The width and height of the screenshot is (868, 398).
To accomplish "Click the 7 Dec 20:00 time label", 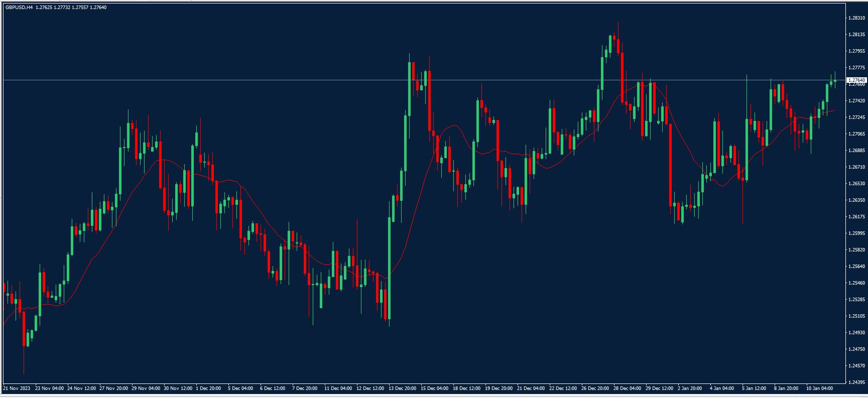I will (x=305, y=388).
